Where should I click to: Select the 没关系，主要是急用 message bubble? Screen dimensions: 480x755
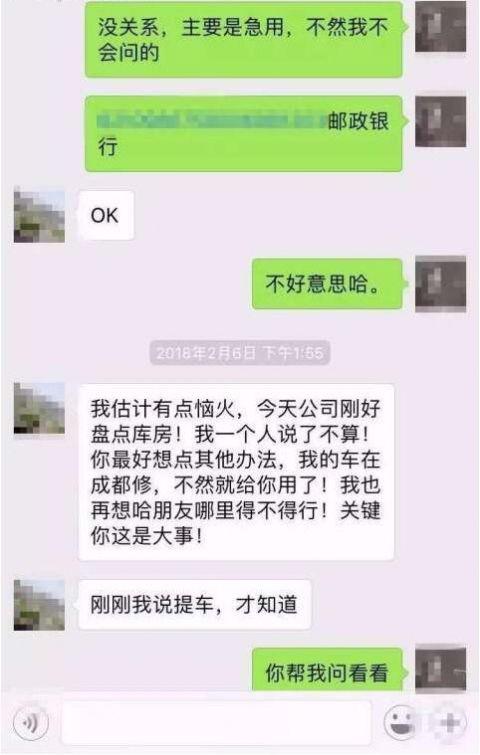click(x=244, y=39)
